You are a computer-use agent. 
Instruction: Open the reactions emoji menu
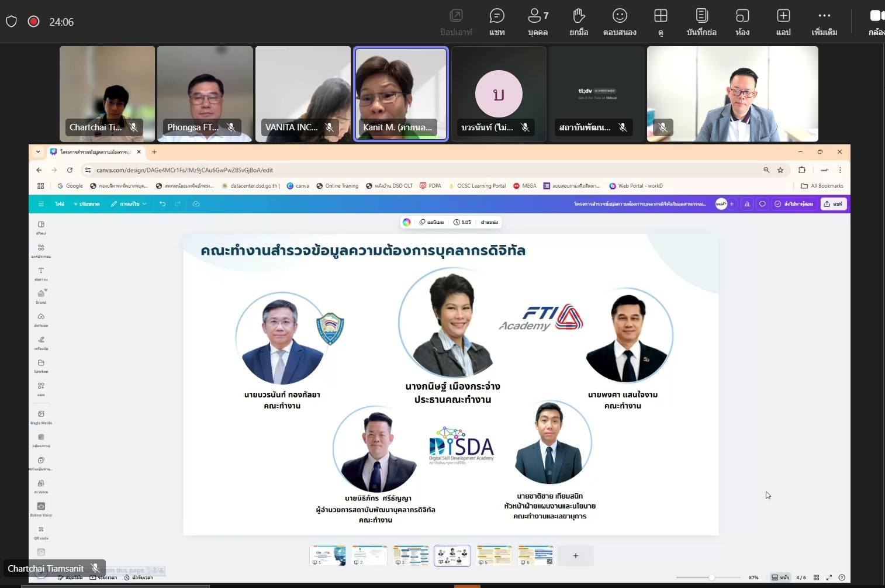(620, 22)
